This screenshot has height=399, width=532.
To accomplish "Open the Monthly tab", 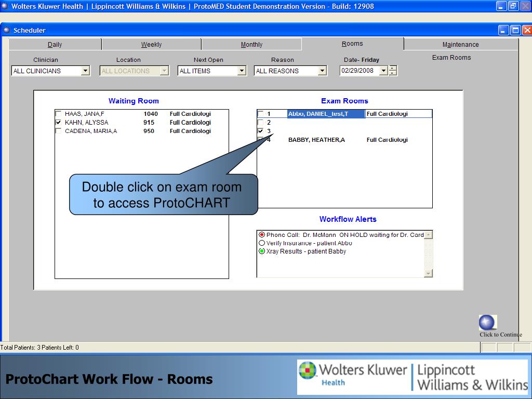I will 251,45.
